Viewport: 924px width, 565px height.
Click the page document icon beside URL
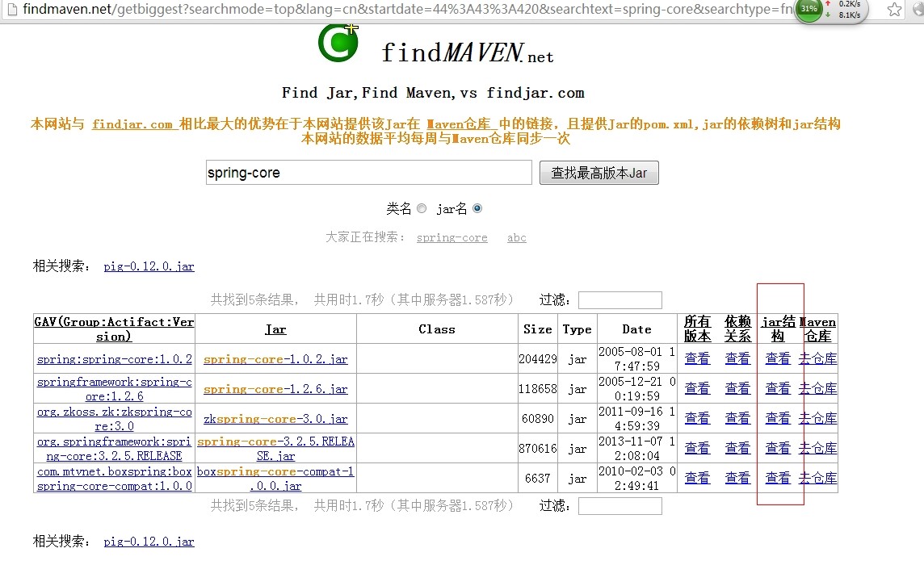pos(12,10)
